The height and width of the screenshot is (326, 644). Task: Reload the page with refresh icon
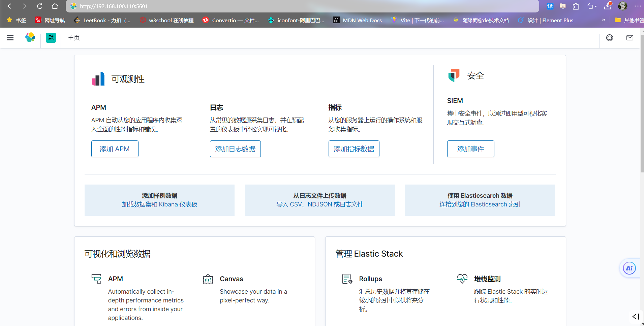pyautogui.click(x=40, y=6)
